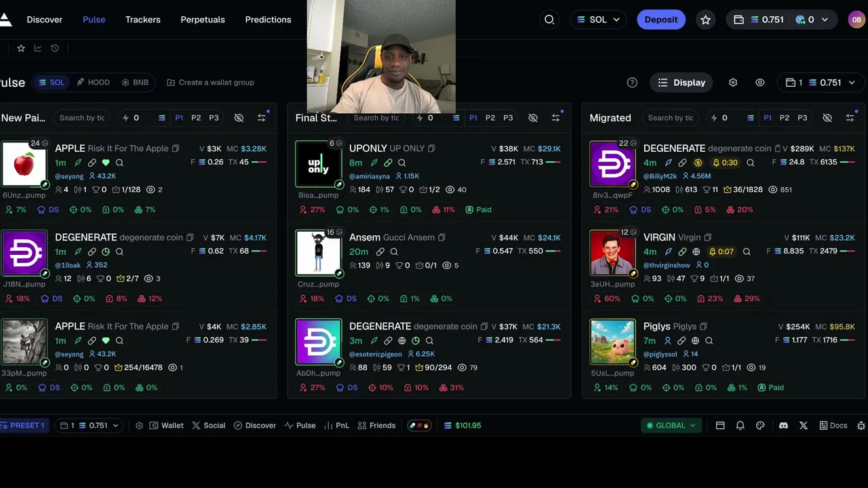
Task: Open the SOL chain dropdown in top bar
Action: 598,20
